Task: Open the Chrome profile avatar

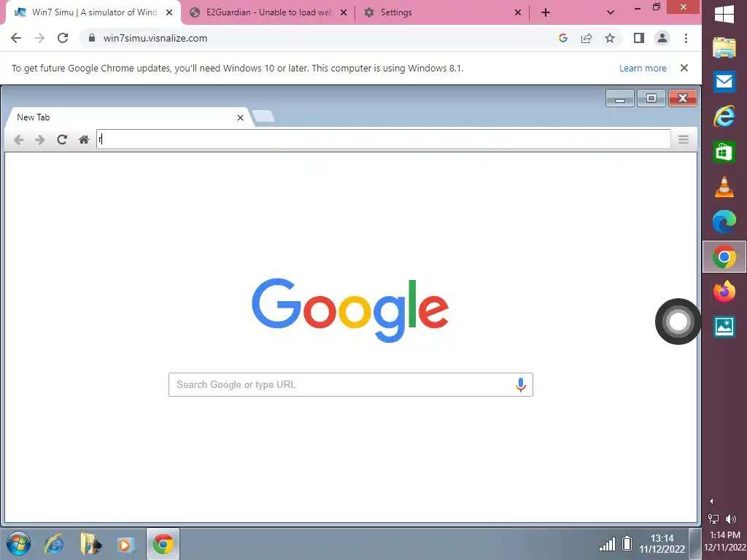Action: point(662,38)
